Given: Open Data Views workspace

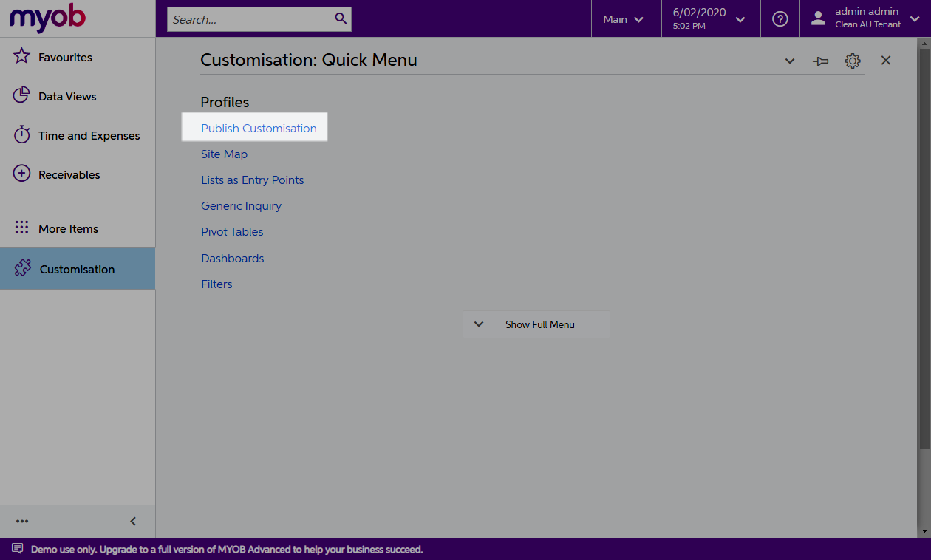Looking at the screenshot, I should 78,96.
